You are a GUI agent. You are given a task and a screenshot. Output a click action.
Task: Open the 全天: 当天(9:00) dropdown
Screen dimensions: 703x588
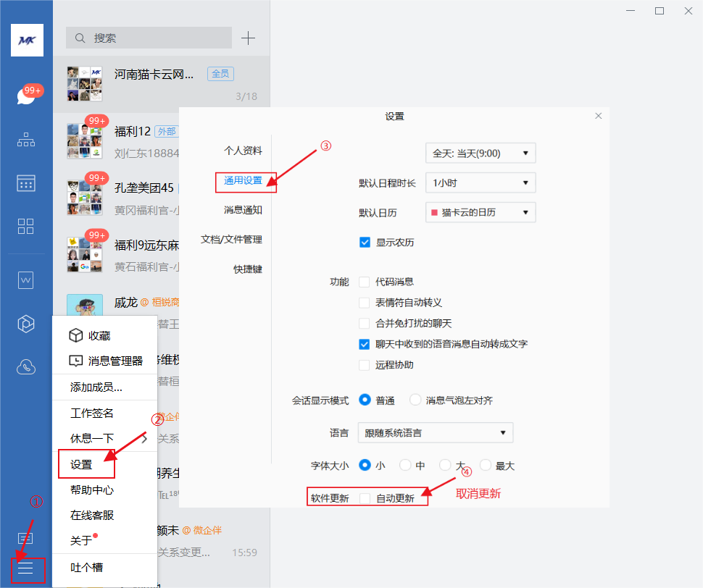tap(481, 154)
